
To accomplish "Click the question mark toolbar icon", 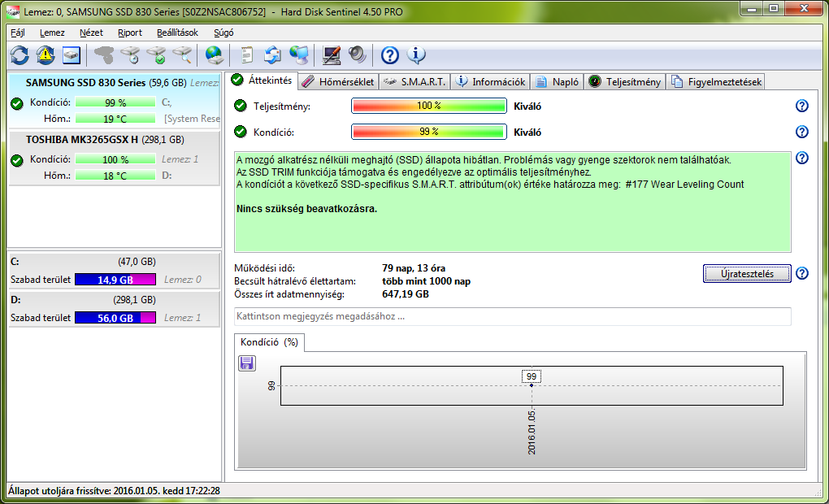I will [x=390, y=55].
